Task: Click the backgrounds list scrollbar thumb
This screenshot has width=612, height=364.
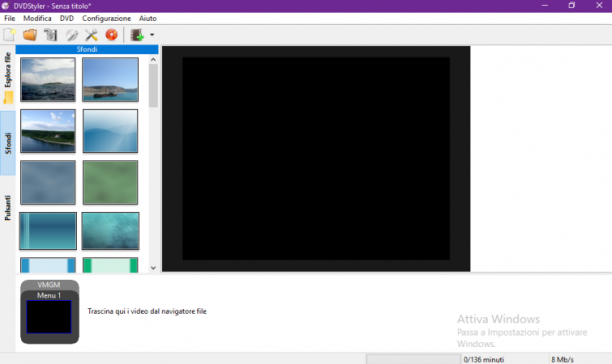Action: (153, 85)
